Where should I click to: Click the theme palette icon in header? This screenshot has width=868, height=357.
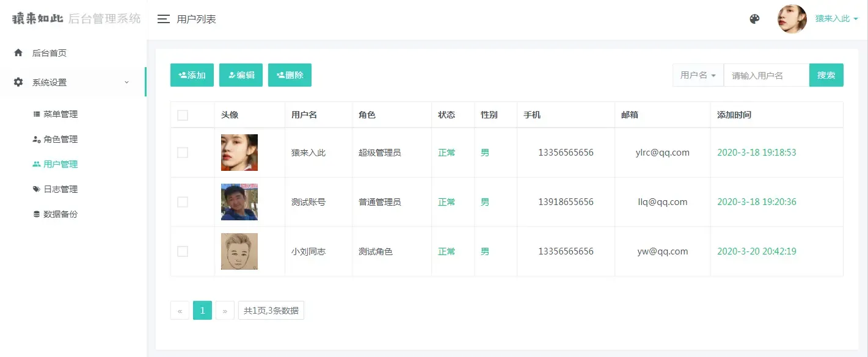coord(754,19)
